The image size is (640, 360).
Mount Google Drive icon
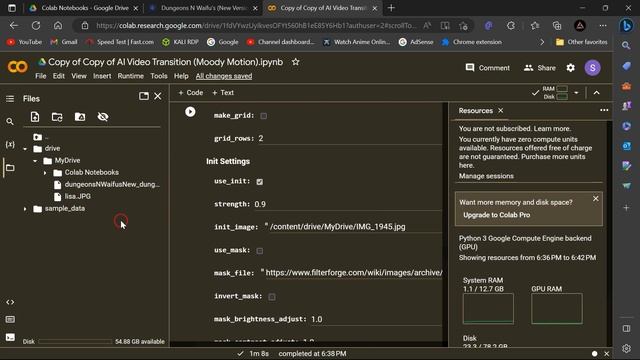[80, 117]
